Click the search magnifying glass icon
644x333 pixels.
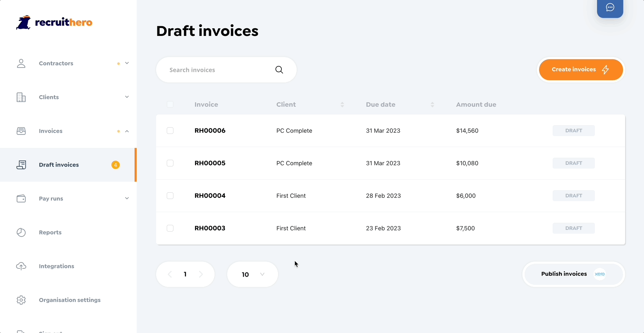pyautogui.click(x=279, y=70)
